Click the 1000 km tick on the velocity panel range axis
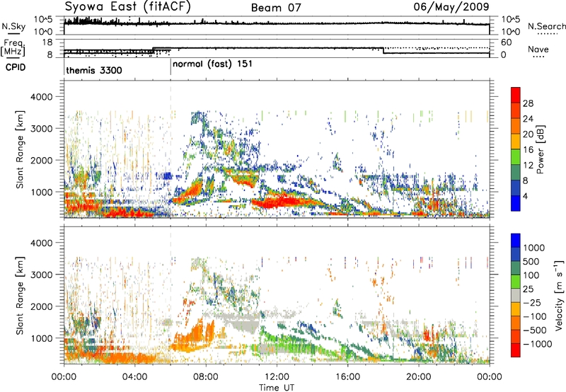Screen dimensions: 566x392 coord(44,338)
